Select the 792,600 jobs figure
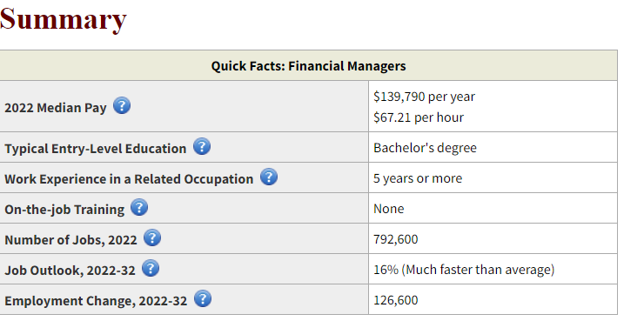This screenshot has height=321, width=644. tap(395, 239)
